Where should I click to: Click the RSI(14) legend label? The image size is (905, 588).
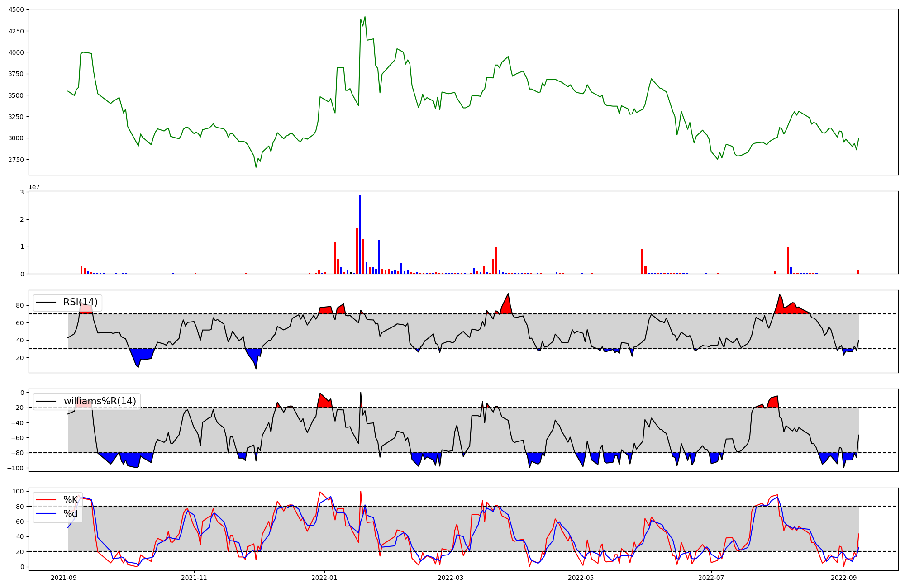coord(80,303)
